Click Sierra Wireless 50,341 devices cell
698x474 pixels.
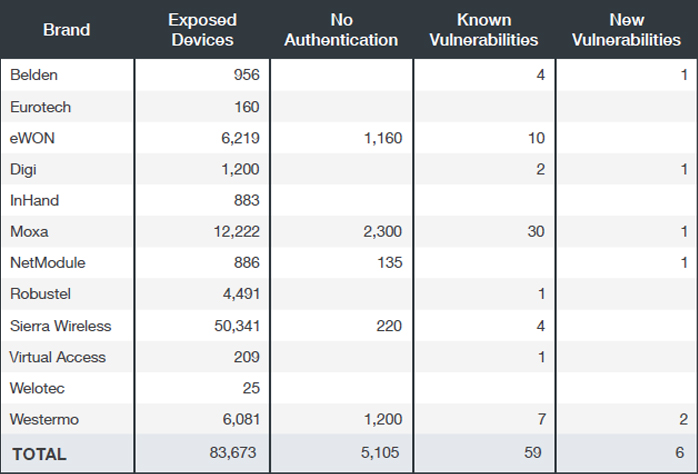(x=235, y=325)
